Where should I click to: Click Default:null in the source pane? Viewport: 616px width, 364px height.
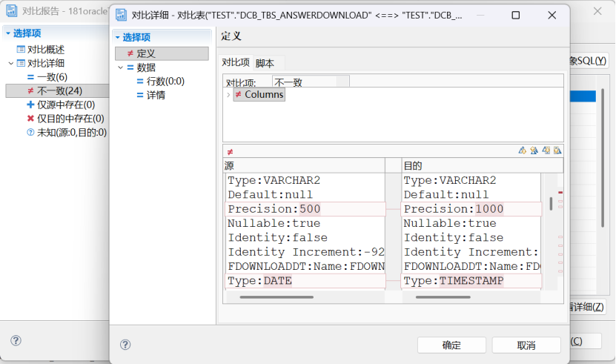271,194
